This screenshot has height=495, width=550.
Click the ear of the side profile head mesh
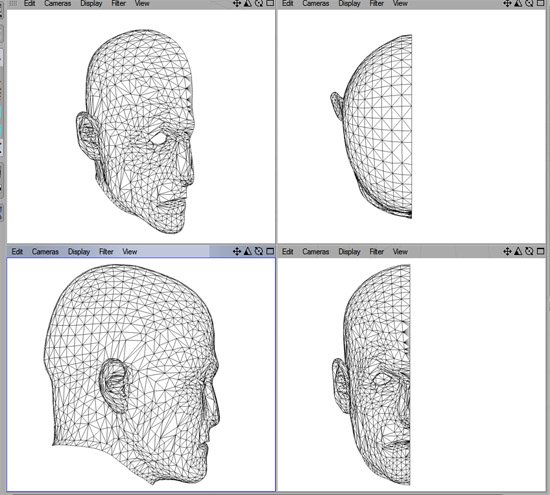tap(114, 385)
